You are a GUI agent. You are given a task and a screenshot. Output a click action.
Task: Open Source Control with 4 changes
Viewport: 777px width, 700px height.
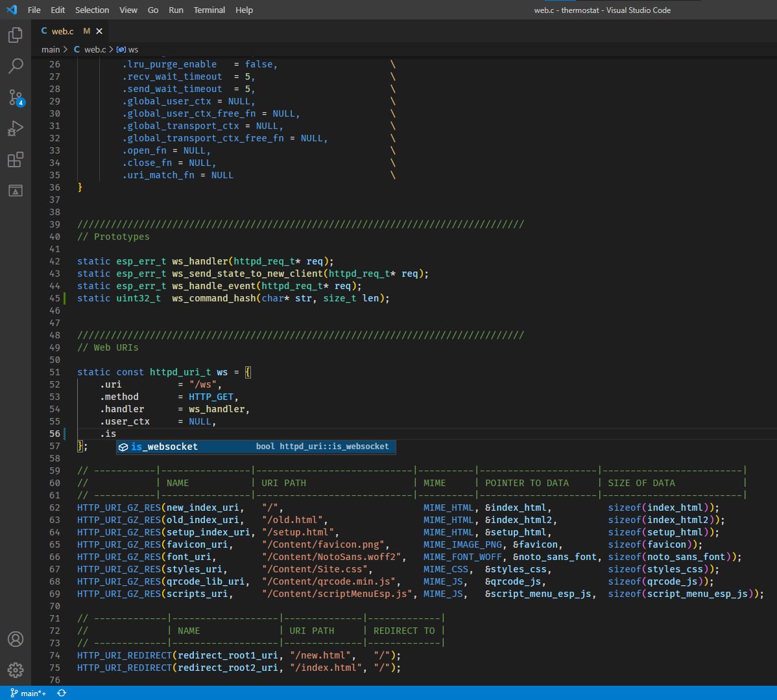(x=16, y=97)
